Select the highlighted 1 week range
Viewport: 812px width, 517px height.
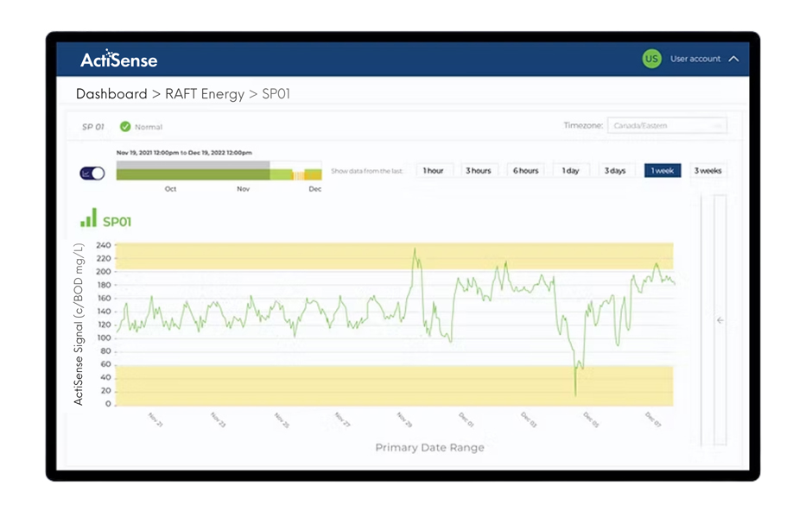coord(663,171)
